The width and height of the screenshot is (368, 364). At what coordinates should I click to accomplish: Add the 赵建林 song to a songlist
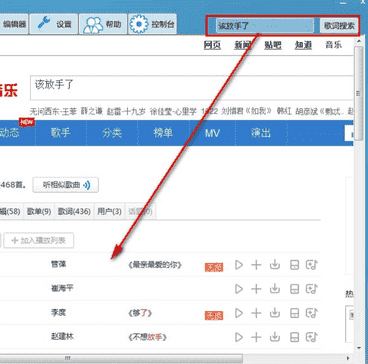click(311, 337)
